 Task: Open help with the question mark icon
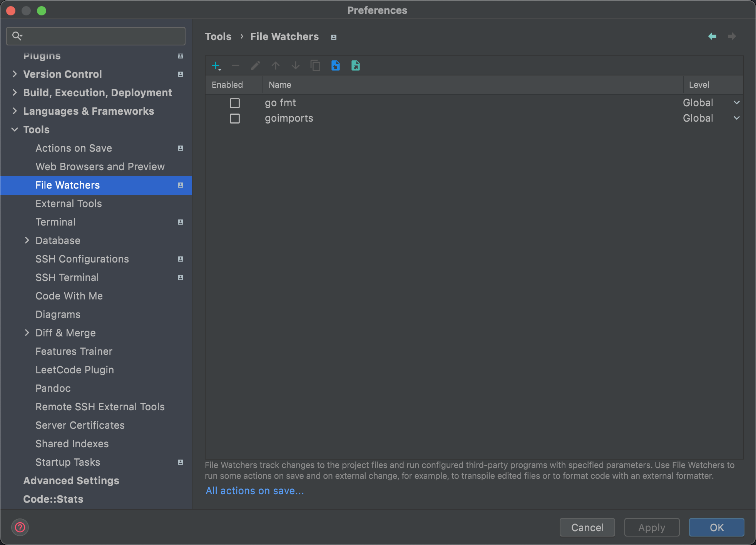click(20, 527)
